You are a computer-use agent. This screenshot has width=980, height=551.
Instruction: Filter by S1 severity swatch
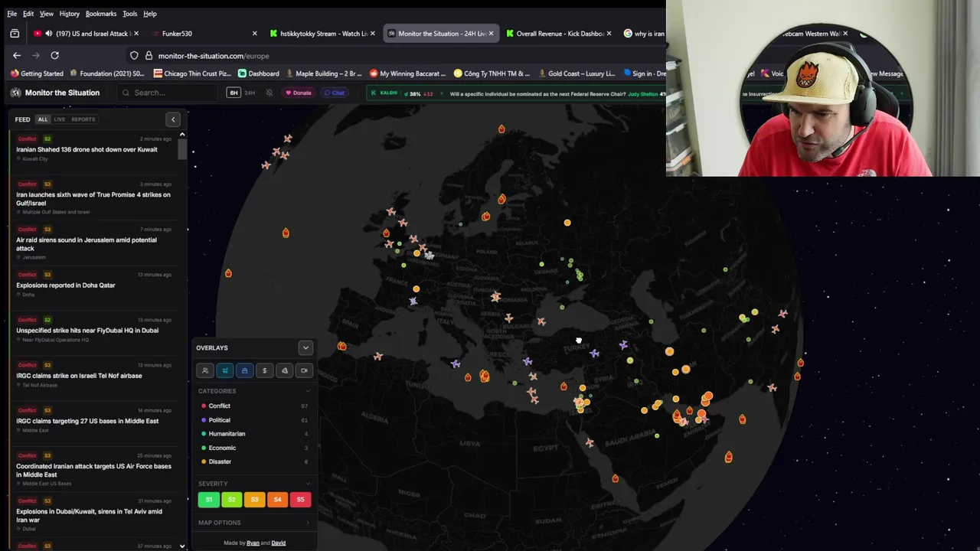[208, 500]
